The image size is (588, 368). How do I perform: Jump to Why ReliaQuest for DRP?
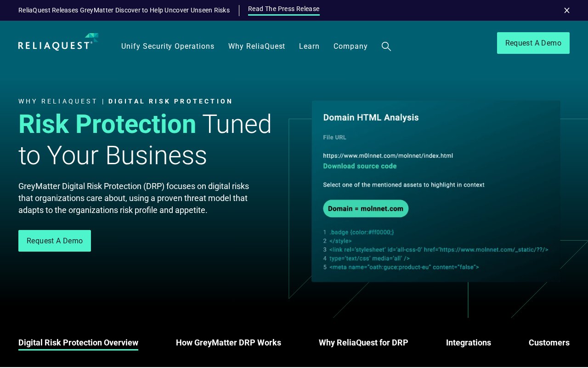(363, 343)
